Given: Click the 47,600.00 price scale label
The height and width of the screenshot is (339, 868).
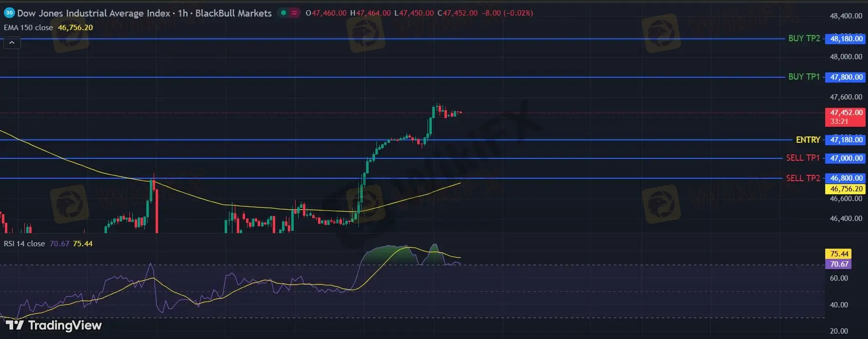Looking at the screenshot, I should coord(846,97).
